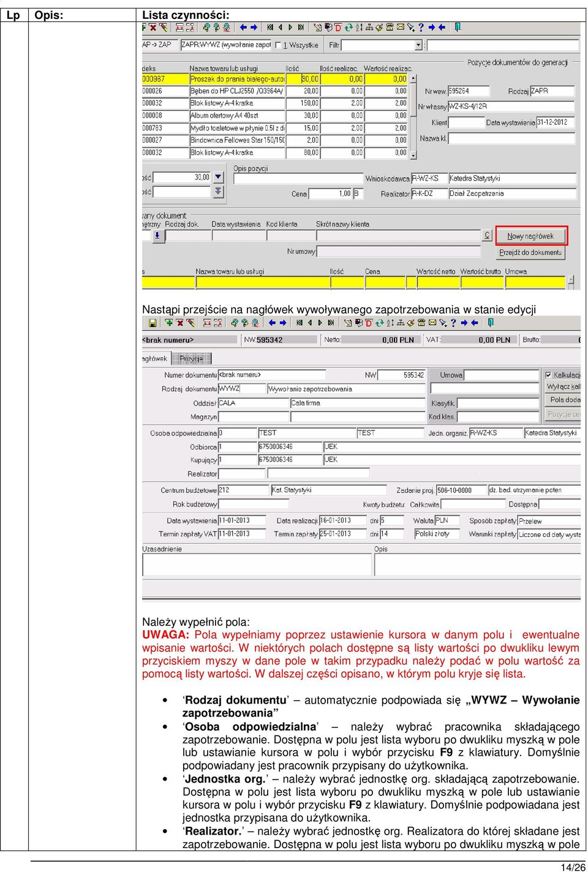
Task: Click the blue arrow button under Rodzaj dok.
Action: [158, 235]
